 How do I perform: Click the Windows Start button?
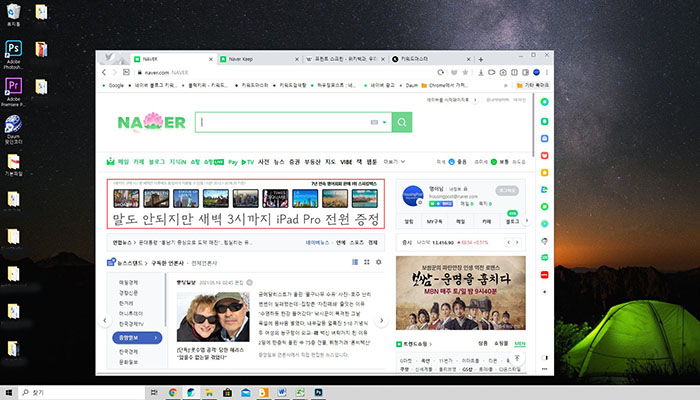8,392
